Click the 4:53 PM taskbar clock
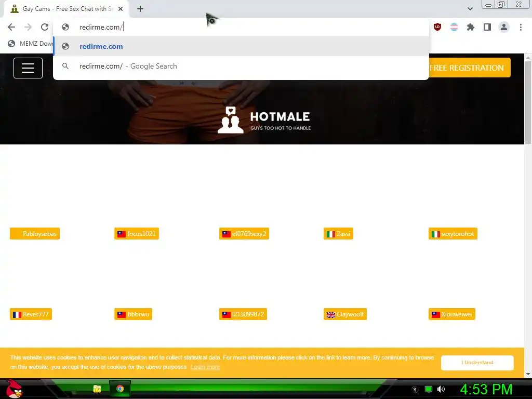532x399 pixels. (486, 389)
